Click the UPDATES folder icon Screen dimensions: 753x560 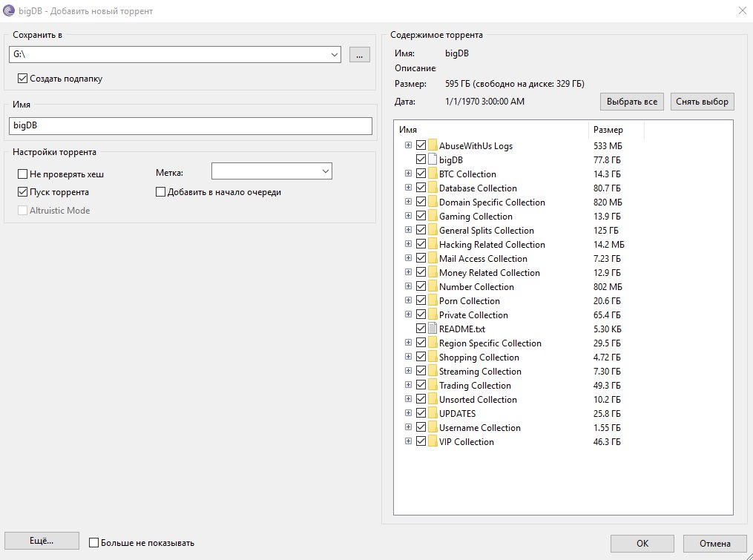pos(433,413)
